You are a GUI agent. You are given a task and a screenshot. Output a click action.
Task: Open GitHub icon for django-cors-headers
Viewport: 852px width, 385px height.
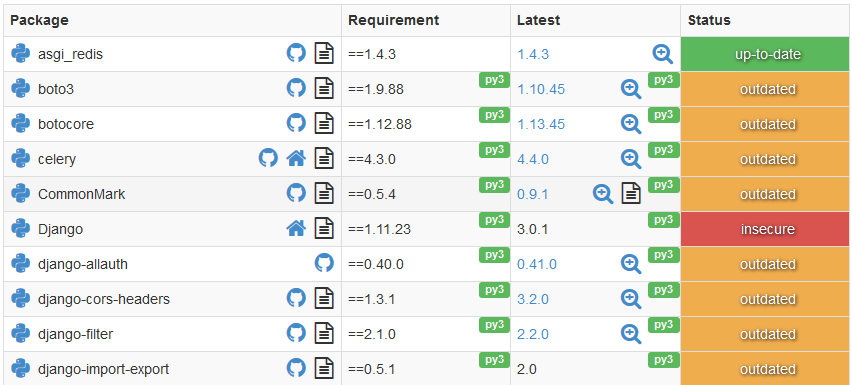[x=296, y=298]
